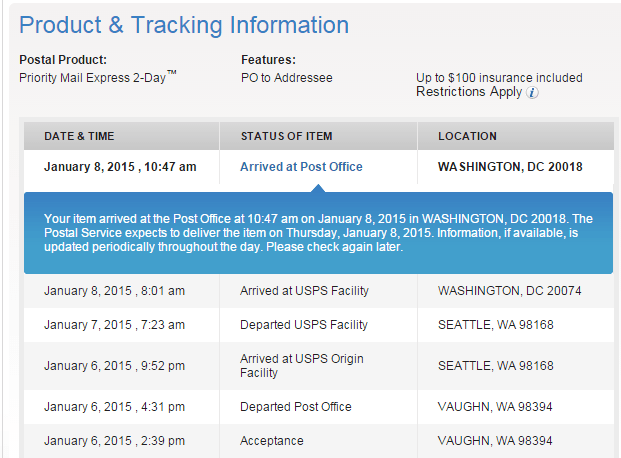This screenshot has width=621, height=458.
Task: Click the Departed Post Office status
Action: (293, 407)
